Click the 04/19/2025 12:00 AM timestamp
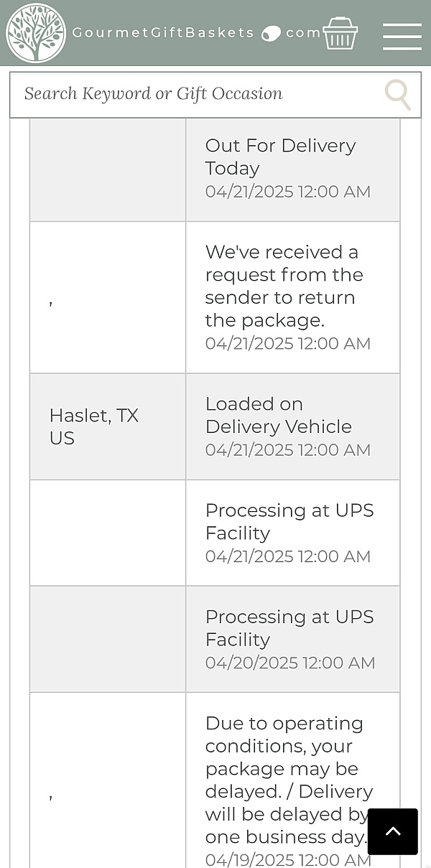This screenshot has height=868, width=431. click(x=286, y=859)
